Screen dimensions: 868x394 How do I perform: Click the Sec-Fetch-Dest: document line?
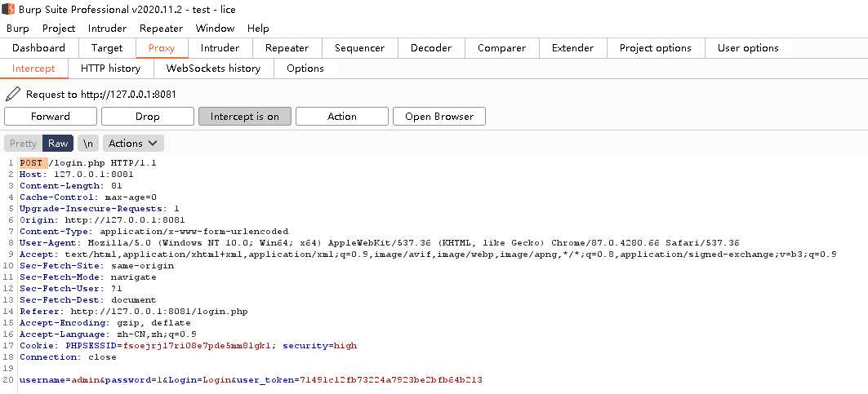pyautogui.click(x=88, y=300)
